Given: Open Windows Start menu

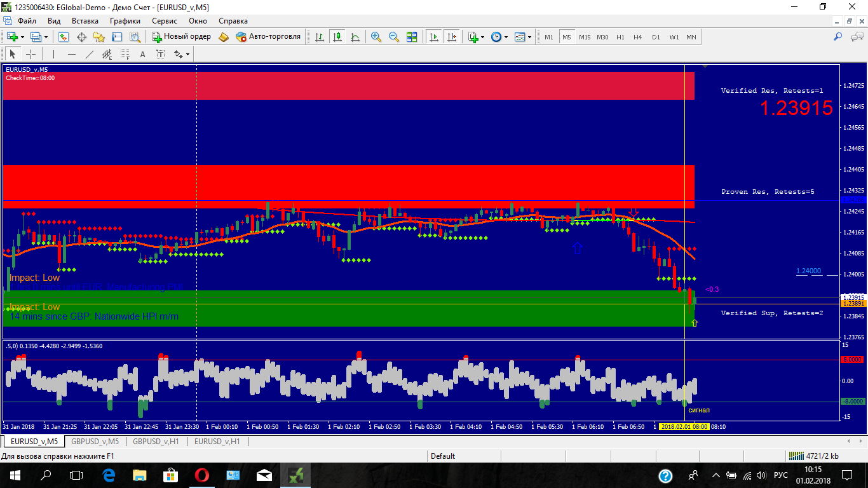Looking at the screenshot, I should (15, 475).
